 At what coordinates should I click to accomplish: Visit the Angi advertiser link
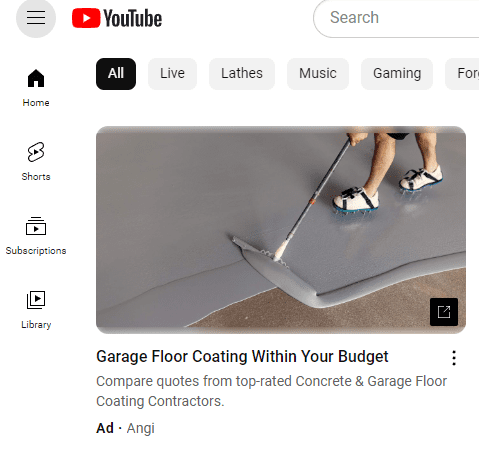pyautogui.click(x=140, y=429)
